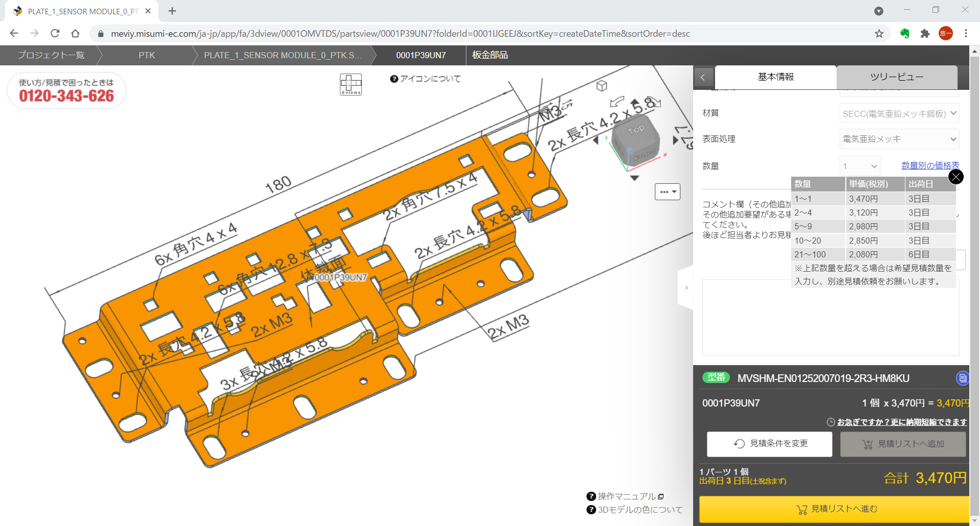The width and height of the screenshot is (980, 526).
Task: Click the browser back arrow
Action: coord(14,33)
